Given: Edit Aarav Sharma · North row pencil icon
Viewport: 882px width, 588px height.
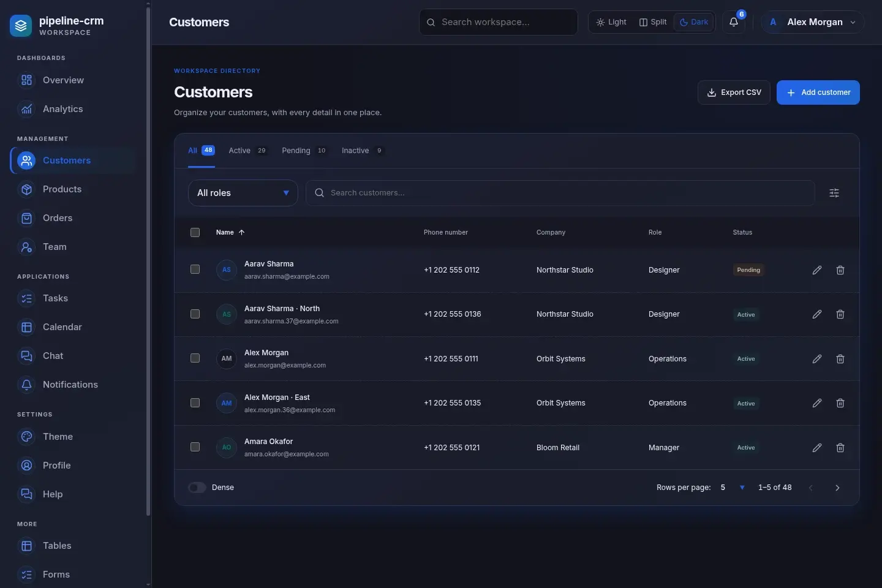Looking at the screenshot, I should pyautogui.click(x=817, y=314).
